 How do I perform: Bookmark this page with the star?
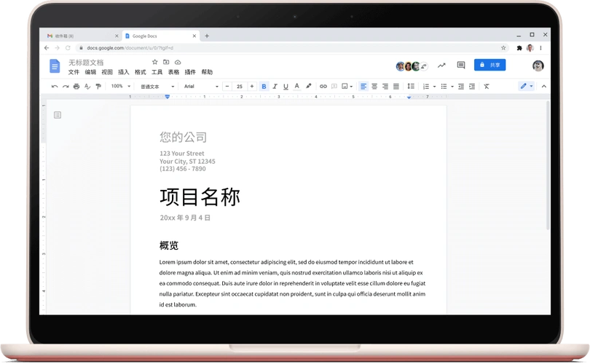tap(503, 48)
